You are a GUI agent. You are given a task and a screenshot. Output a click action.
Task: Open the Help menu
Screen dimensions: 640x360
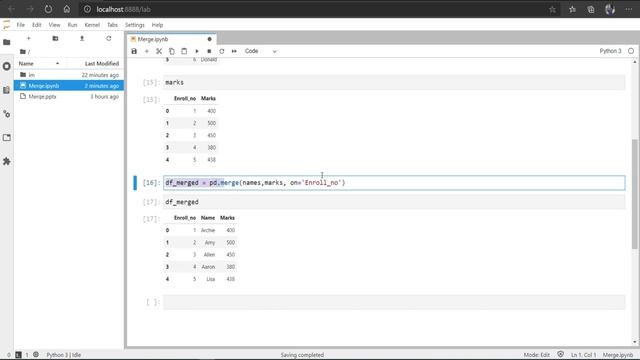[157, 25]
